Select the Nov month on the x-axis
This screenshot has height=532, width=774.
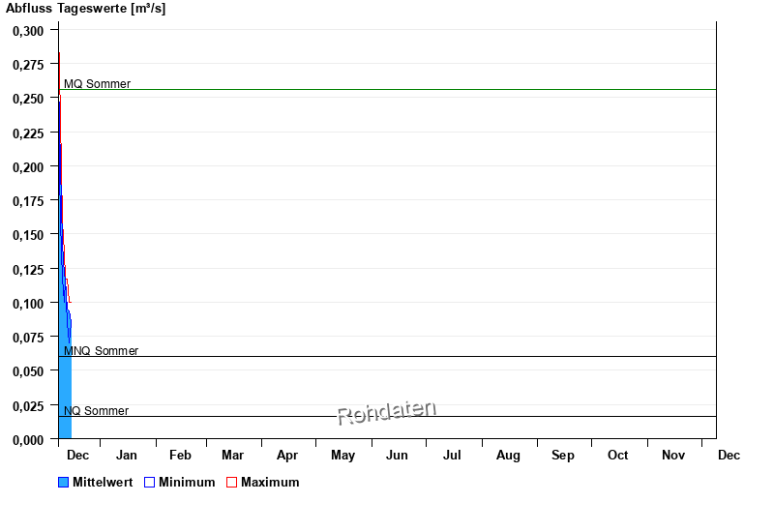point(673,456)
